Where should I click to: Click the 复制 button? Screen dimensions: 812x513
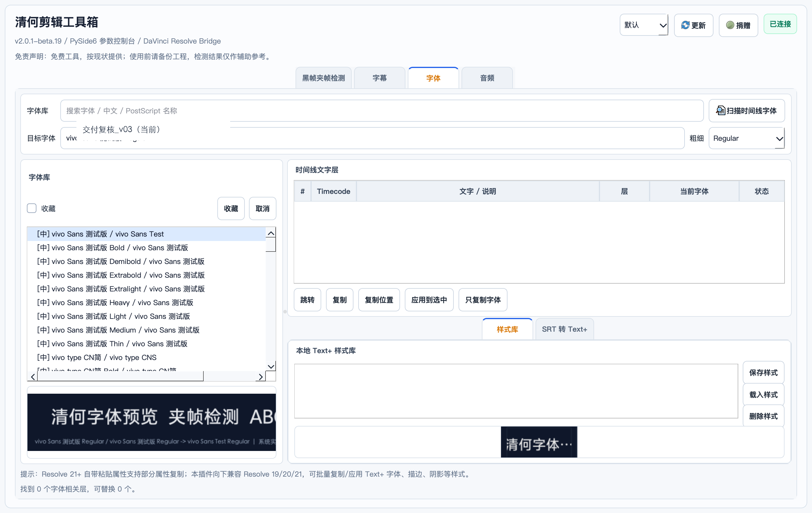coord(339,300)
